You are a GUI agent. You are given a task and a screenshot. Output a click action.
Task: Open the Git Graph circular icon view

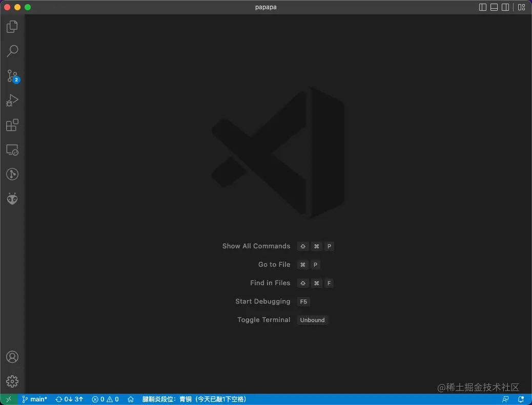[x=12, y=174]
